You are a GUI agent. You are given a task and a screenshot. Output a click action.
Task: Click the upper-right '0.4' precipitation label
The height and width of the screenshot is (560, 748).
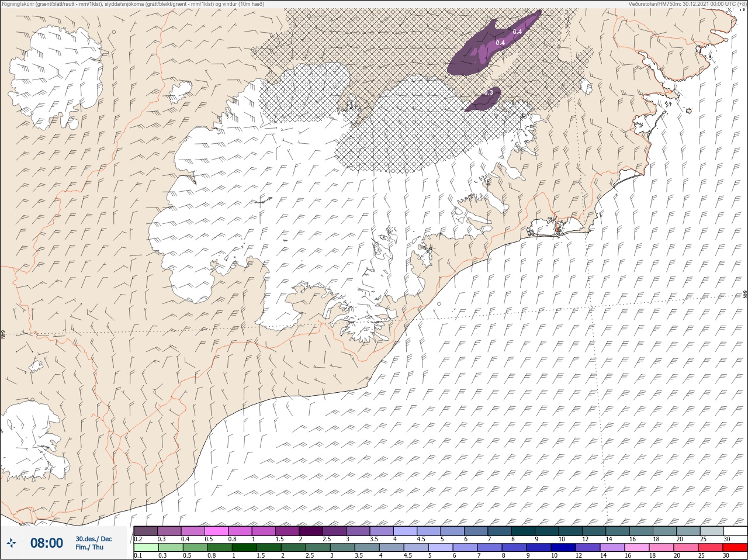coord(517,31)
